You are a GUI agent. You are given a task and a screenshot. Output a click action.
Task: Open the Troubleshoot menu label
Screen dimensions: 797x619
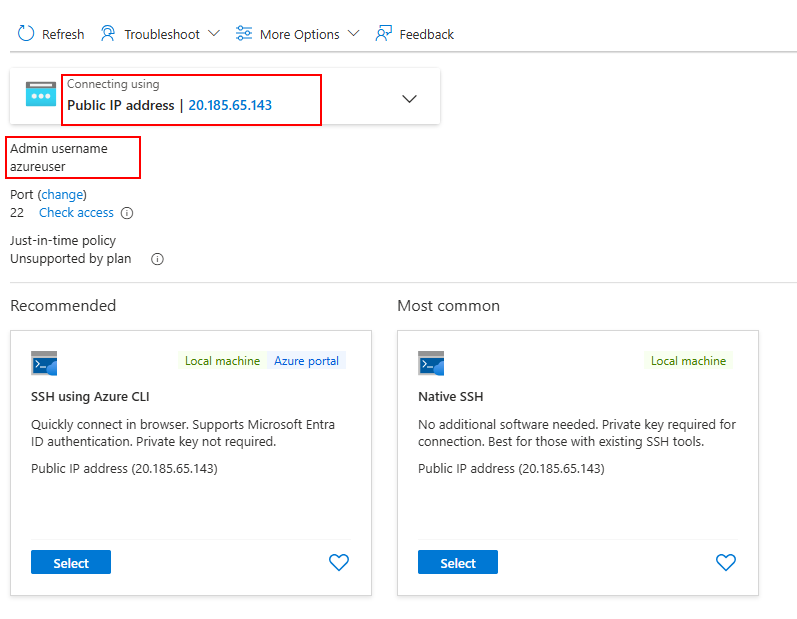(162, 35)
